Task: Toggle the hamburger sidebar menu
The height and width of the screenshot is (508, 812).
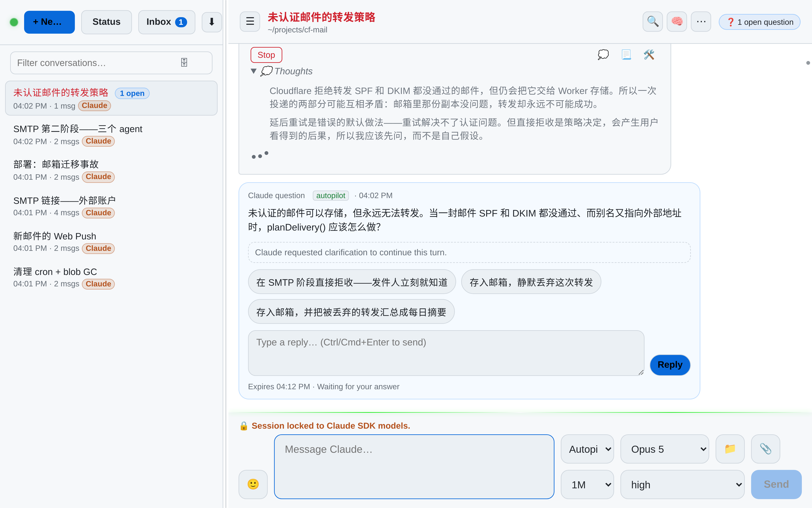Action: pos(250,22)
